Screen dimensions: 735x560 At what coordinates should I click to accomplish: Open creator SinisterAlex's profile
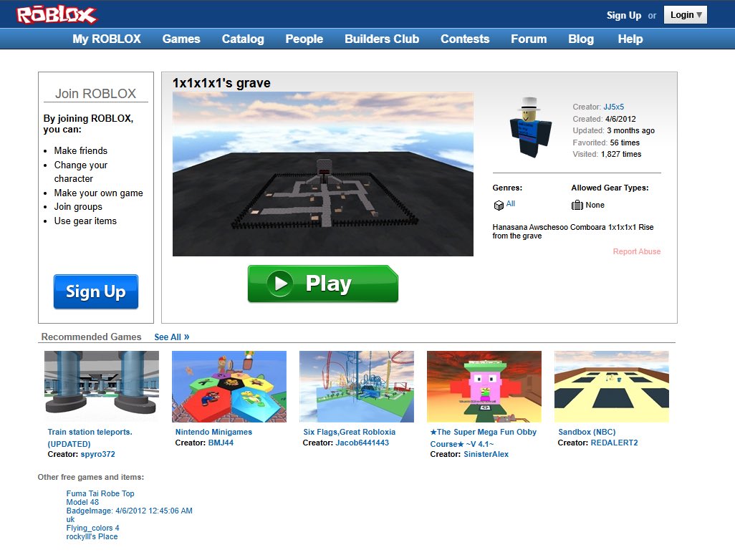[486, 454]
